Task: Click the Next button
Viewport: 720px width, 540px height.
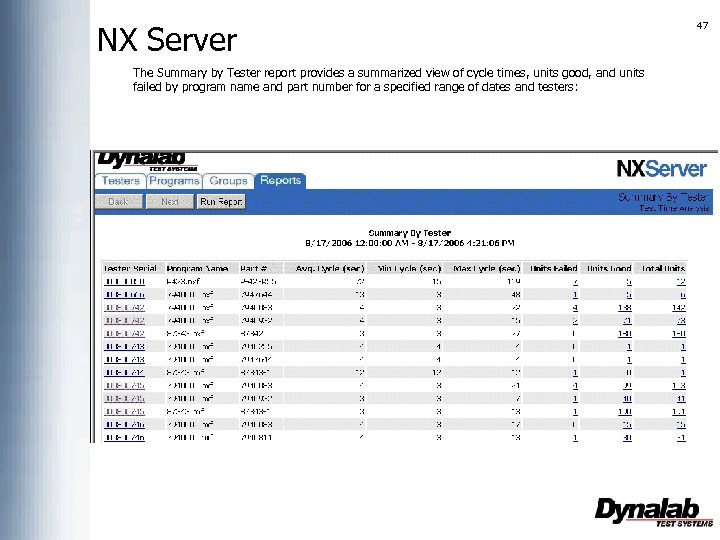Action: pyautogui.click(x=169, y=202)
